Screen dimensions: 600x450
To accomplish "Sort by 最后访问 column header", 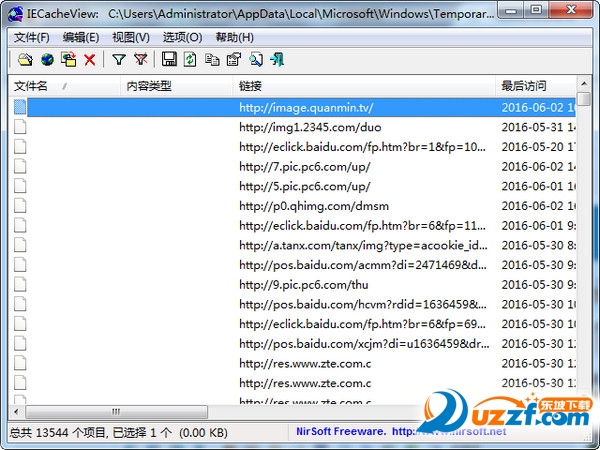I will [535, 86].
